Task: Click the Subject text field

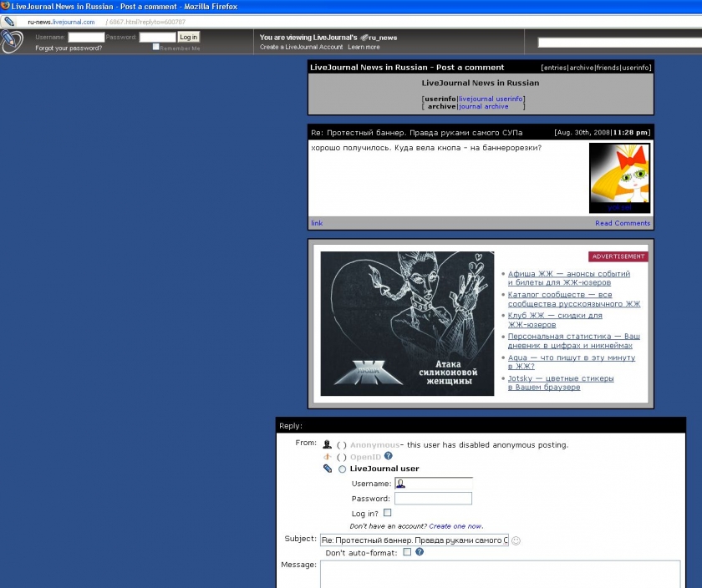Action: (415, 540)
